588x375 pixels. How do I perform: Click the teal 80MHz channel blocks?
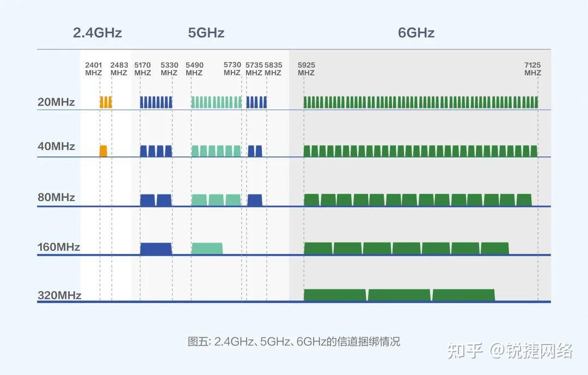pos(215,198)
